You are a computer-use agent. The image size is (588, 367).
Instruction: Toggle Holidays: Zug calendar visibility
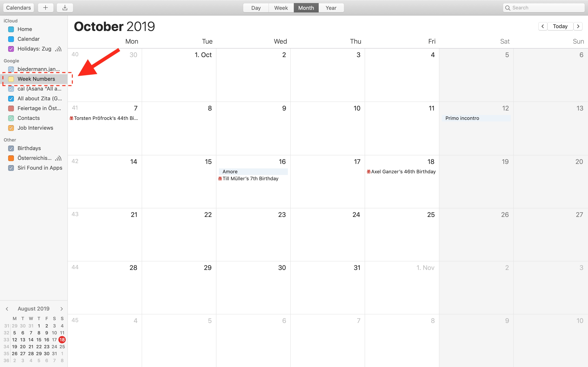click(x=11, y=49)
